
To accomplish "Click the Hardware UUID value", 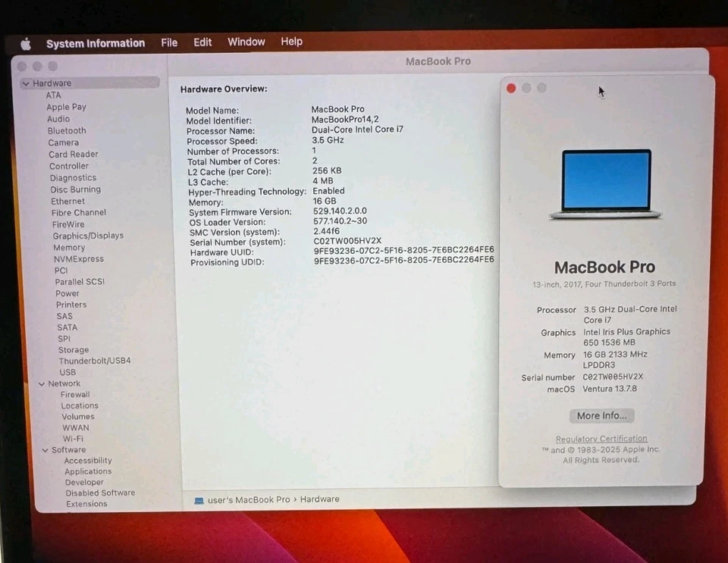I will tap(404, 250).
